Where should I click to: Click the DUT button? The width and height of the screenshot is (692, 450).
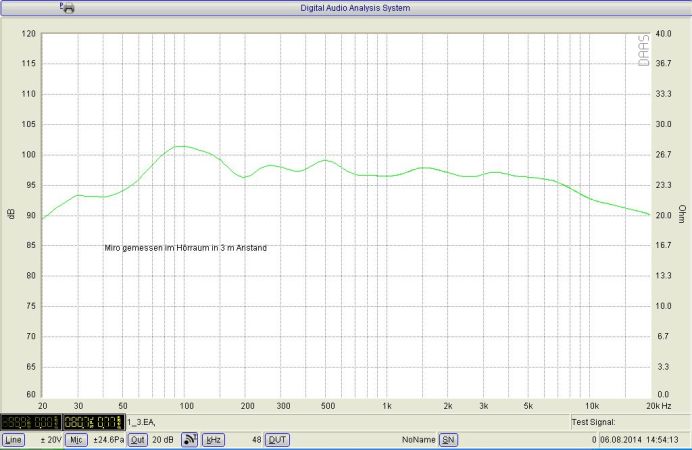278,440
